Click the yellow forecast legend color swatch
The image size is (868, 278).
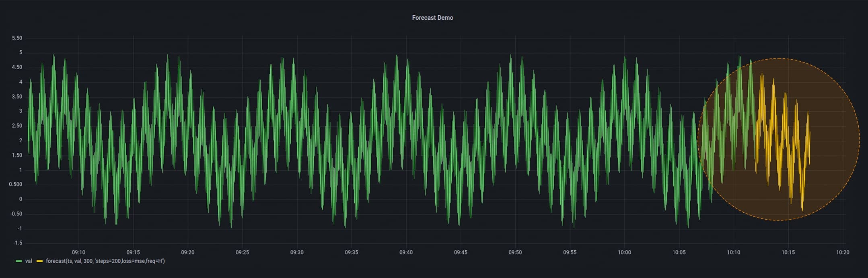pos(39,261)
